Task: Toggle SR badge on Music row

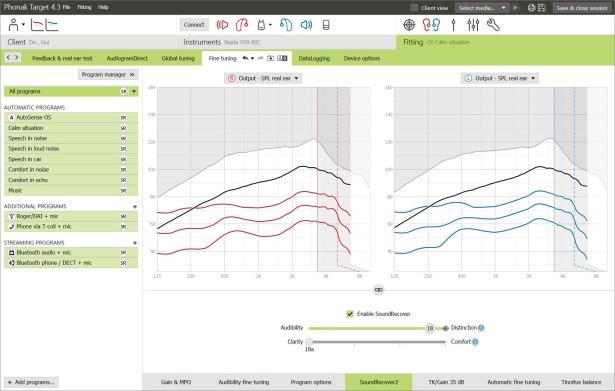Action: coord(123,191)
